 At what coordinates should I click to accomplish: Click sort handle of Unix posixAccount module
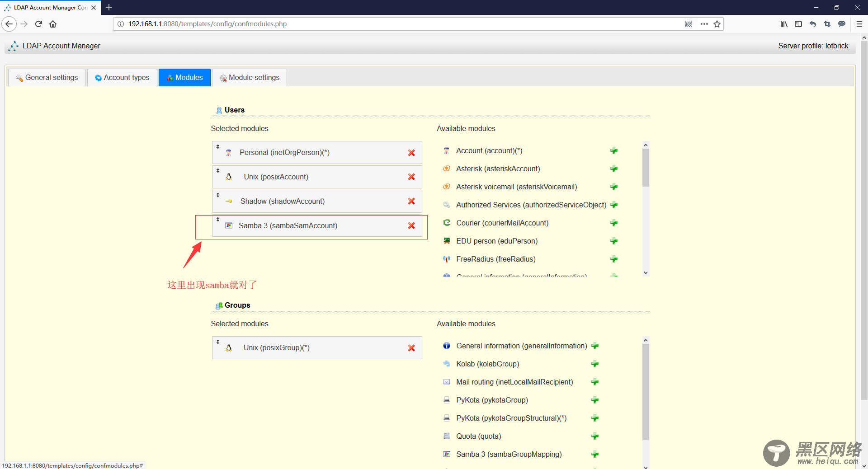tap(218, 171)
